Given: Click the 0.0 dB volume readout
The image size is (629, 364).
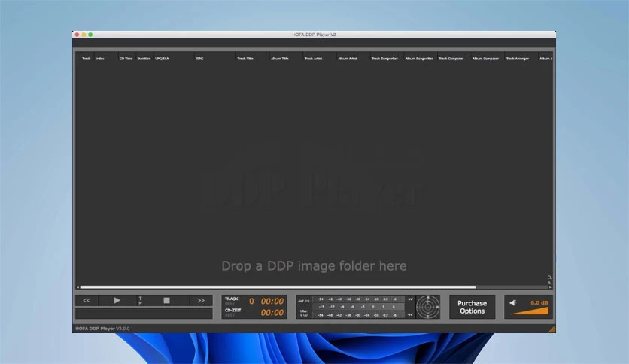Looking at the screenshot, I should [x=539, y=302].
